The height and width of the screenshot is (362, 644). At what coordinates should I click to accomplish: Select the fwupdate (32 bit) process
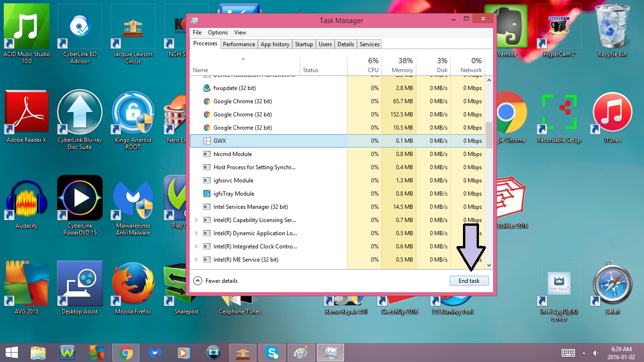[338, 88]
